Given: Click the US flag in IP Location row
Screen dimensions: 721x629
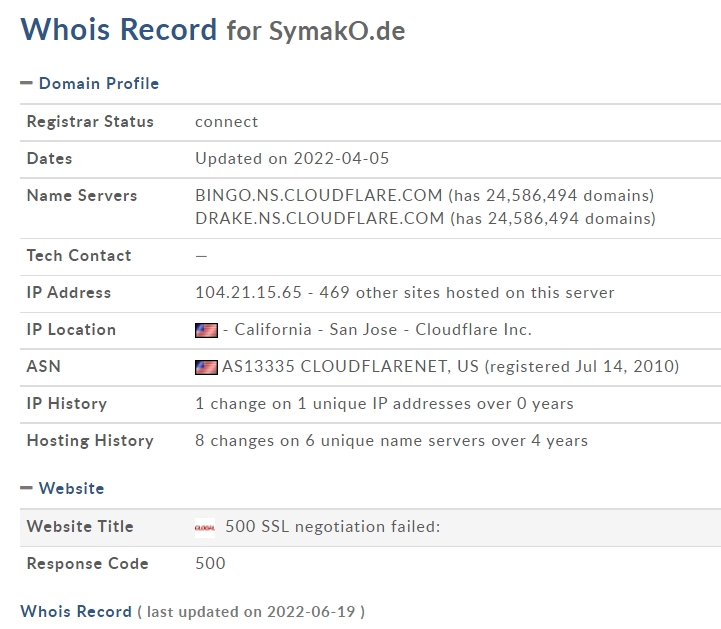Looking at the screenshot, I should click(x=206, y=330).
